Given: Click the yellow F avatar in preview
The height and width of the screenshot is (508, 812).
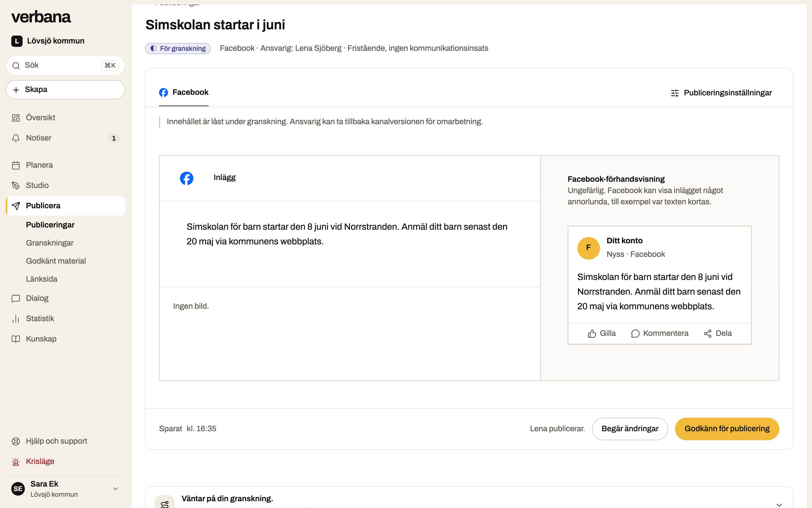Looking at the screenshot, I should (588, 248).
